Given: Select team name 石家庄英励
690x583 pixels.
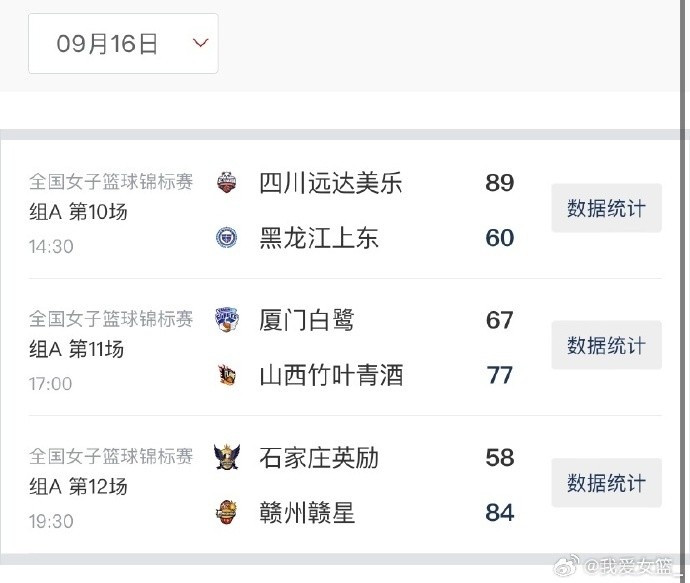Looking at the screenshot, I should (x=319, y=458).
